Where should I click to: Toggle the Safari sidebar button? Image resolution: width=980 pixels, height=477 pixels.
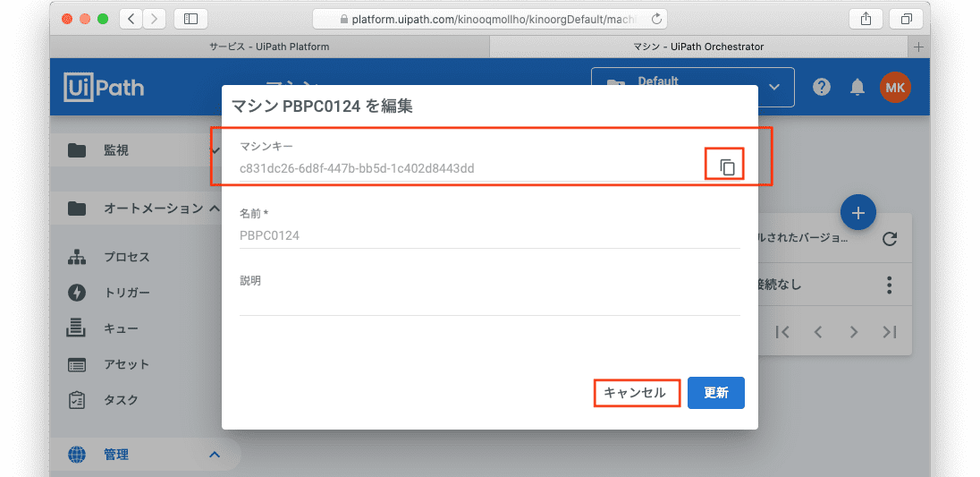click(190, 20)
